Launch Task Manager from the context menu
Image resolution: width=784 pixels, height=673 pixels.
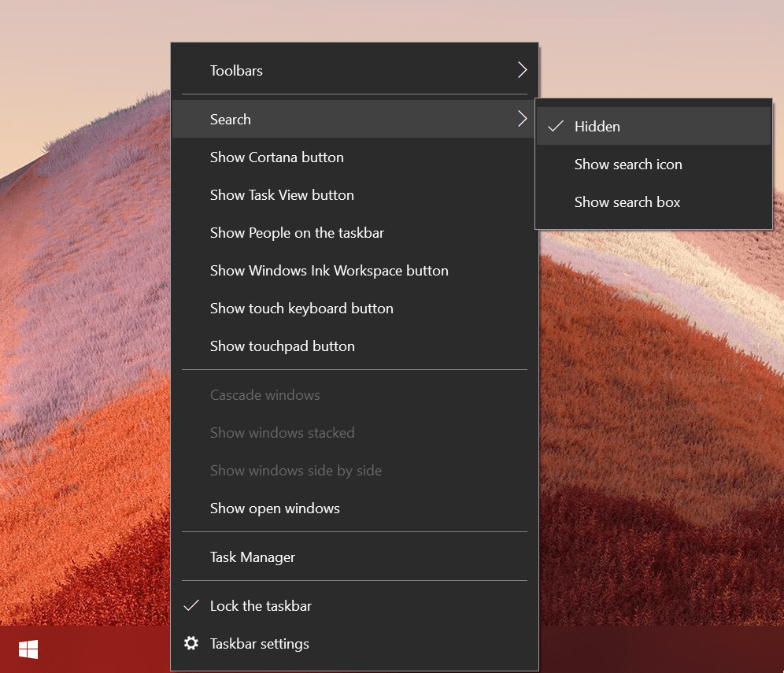(x=252, y=557)
